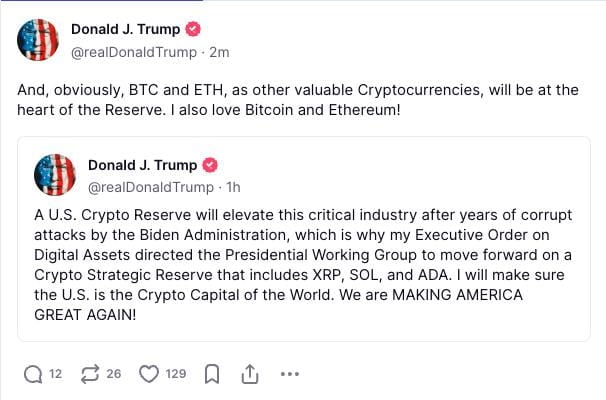Click the verified badge in the quoted post

[211, 165]
